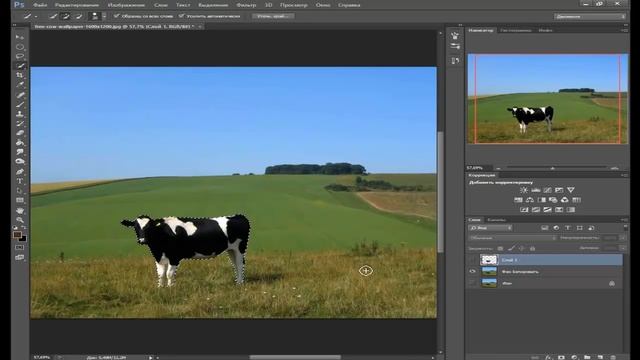
Task: Choose New Selection mode in options bar
Action: pyautogui.click(x=53, y=16)
